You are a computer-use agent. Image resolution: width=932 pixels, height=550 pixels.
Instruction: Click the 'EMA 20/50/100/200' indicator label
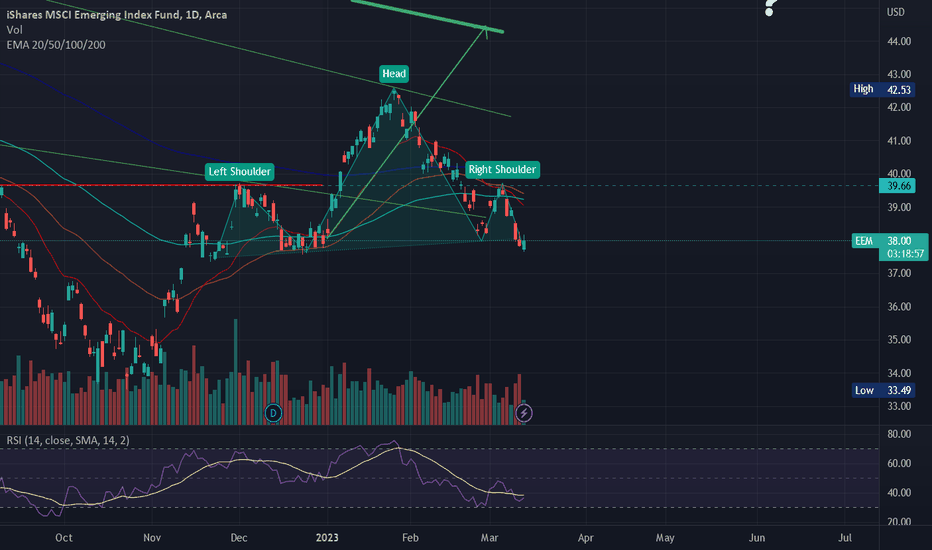tap(56, 45)
